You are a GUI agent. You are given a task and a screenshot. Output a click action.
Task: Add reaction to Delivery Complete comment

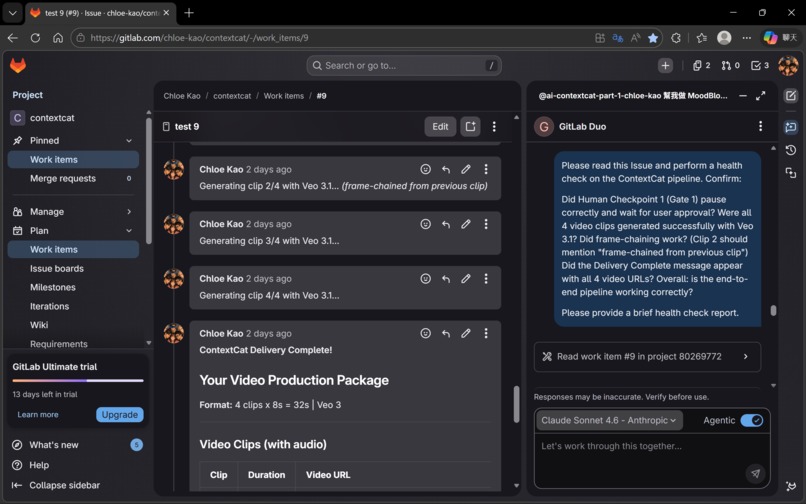(x=426, y=333)
